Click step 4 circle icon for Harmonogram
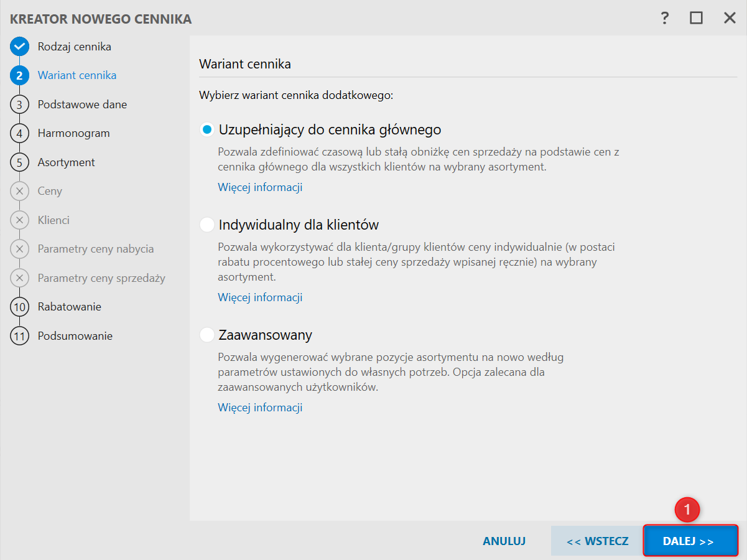 pos(20,133)
